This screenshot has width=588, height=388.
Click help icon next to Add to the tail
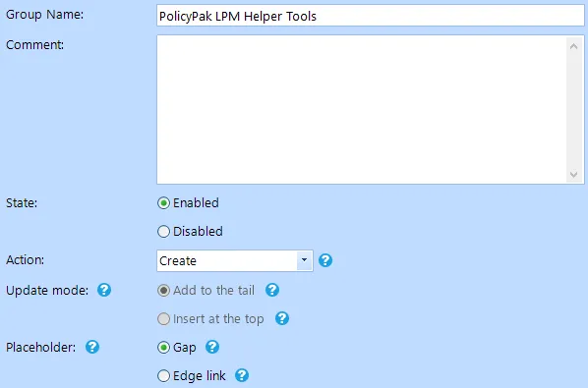(272, 290)
